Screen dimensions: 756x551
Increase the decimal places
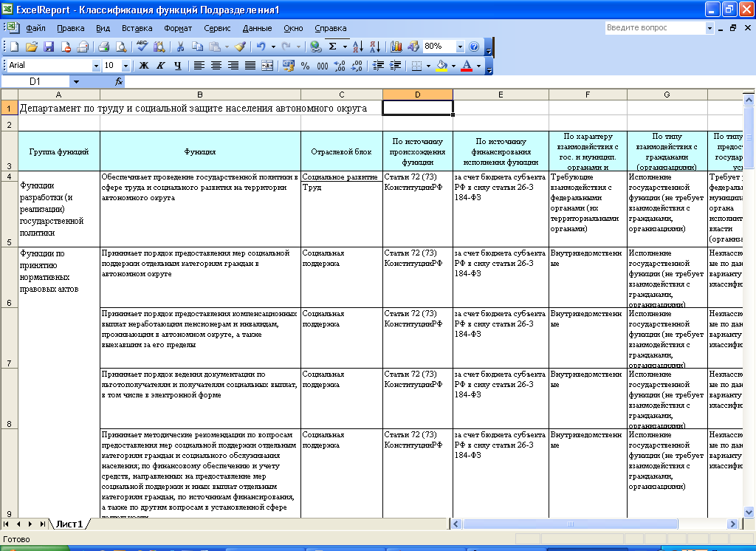click(x=340, y=66)
